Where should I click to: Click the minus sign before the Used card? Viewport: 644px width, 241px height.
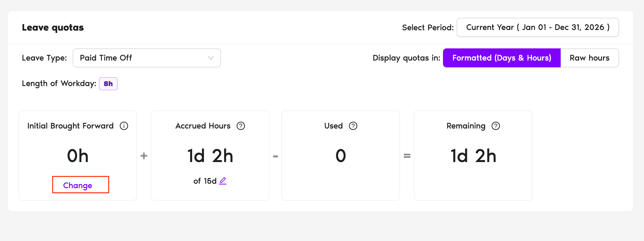point(275,156)
